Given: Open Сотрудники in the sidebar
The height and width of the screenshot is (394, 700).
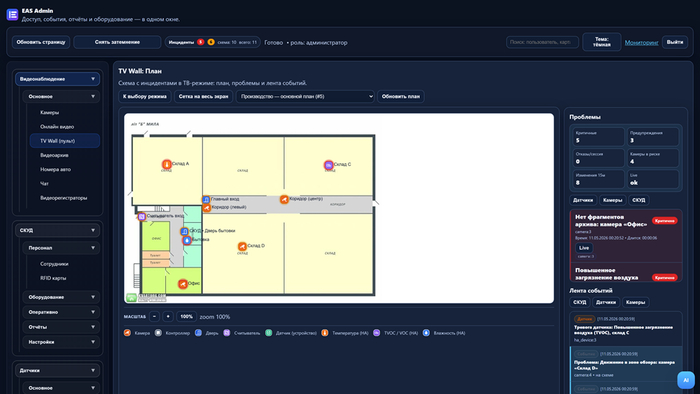Looking at the screenshot, I should tap(54, 264).
